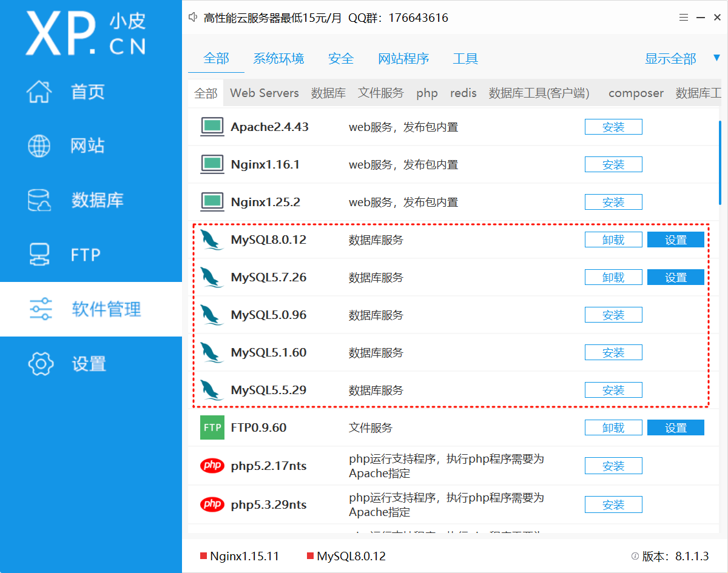Click the MySQL5.7.26 dolphin icon
This screenshot has height=573, width=728.
212,277
